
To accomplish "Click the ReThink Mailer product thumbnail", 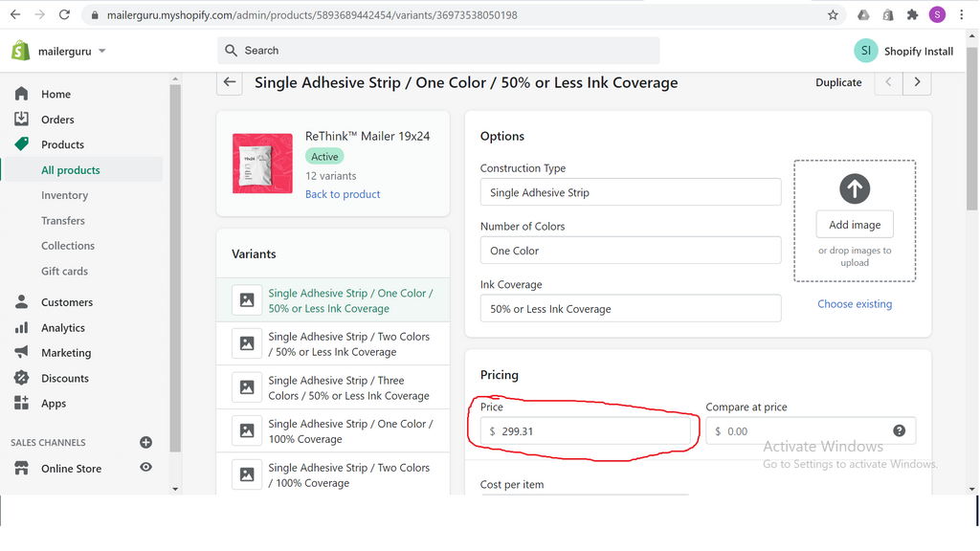I will pos(262,164).
